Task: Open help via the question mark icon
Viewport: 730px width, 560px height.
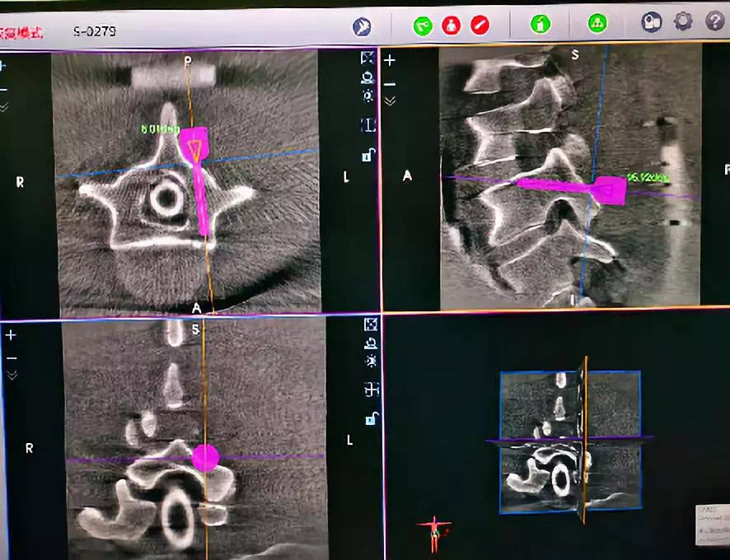Action: pos(714,21)
